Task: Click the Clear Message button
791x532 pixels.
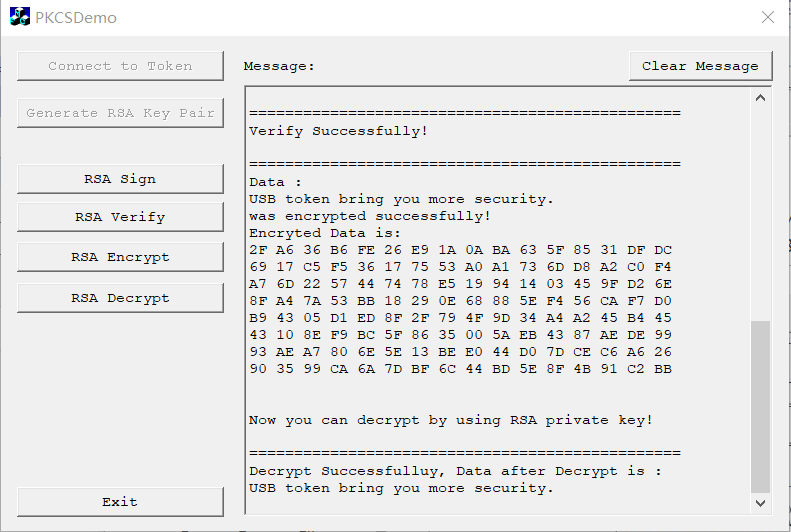Action: [700, 66]
